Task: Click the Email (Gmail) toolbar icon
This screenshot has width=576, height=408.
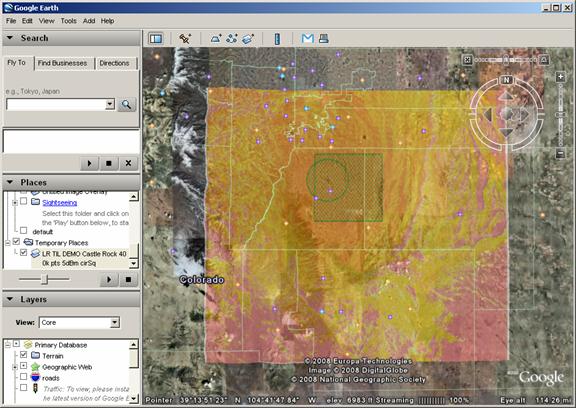Action: (x=307, y=38)
